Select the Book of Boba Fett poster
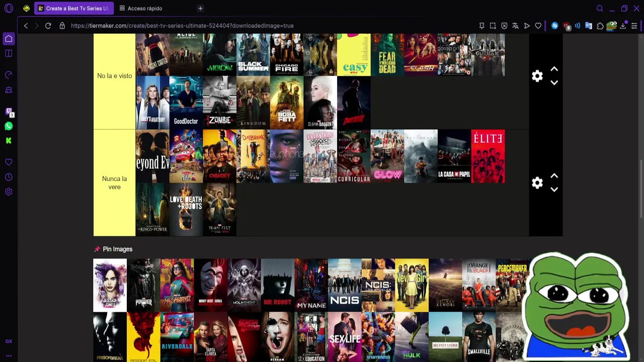The image size is (644, 362). click(x=287, y=103)
